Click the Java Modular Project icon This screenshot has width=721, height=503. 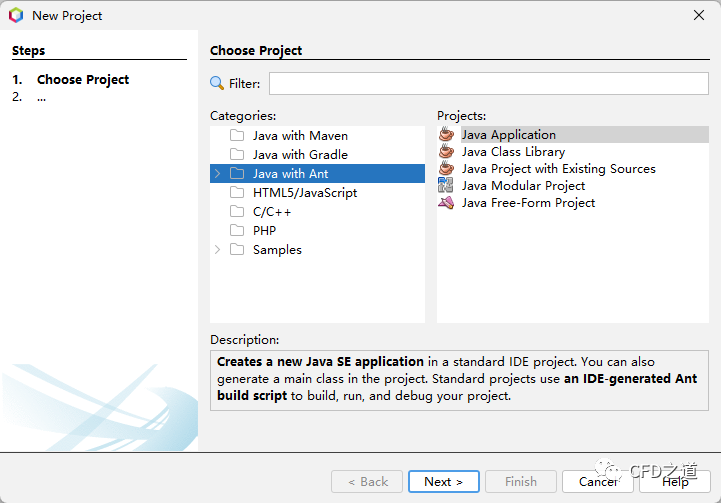tap(446, 186)
